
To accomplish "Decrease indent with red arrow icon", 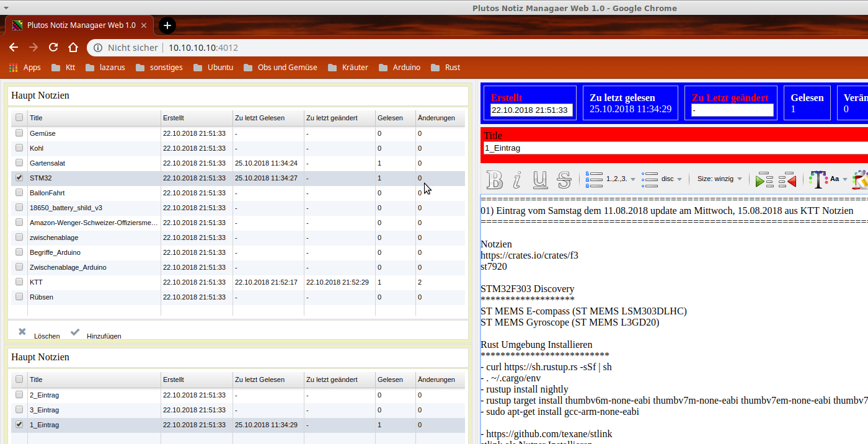I will 787,180.
